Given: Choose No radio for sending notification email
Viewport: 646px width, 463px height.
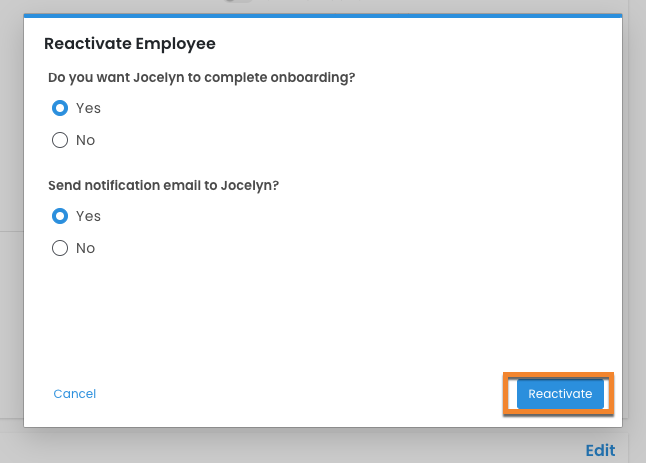Looking at the screenshot, I should coord(60,248).
